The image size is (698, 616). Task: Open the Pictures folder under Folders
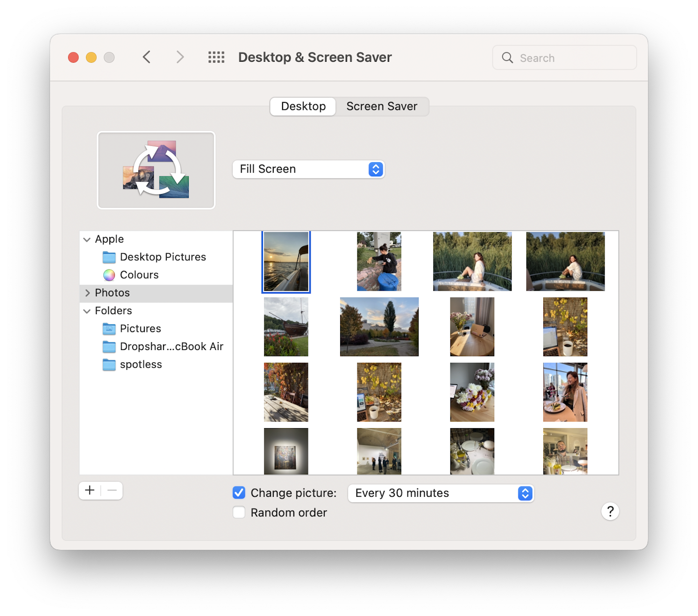tap(140, 329)
